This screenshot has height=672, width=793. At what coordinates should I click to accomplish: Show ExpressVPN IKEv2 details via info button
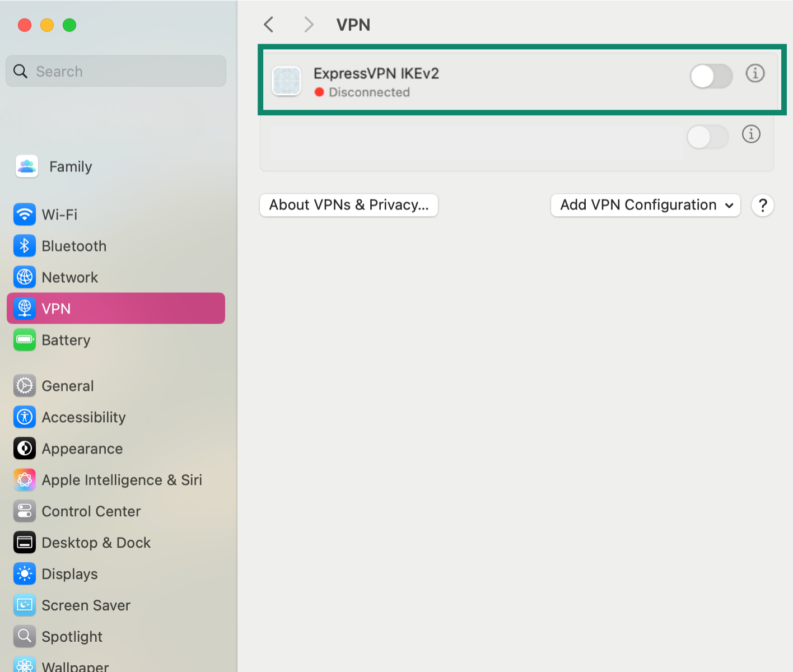pos(755,73)
